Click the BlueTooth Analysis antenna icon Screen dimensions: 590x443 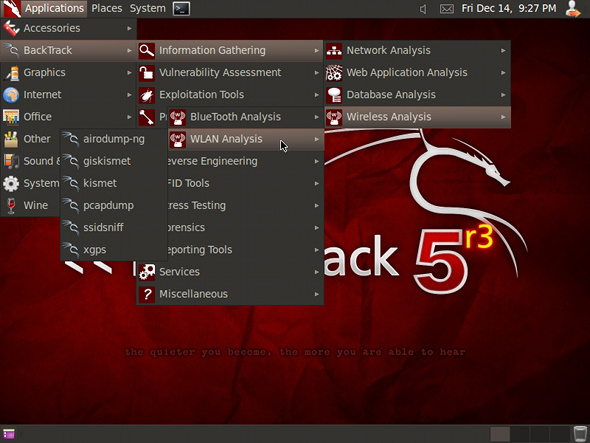(178, 117)
